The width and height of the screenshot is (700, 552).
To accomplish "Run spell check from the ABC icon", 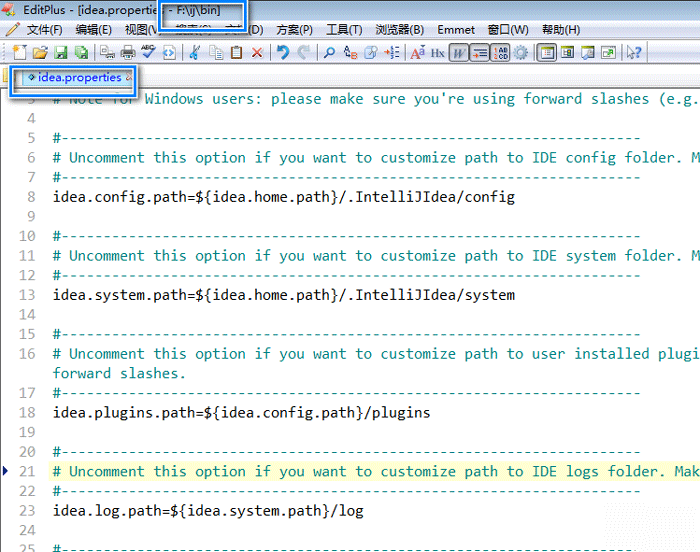I will [x=148, y=53].
